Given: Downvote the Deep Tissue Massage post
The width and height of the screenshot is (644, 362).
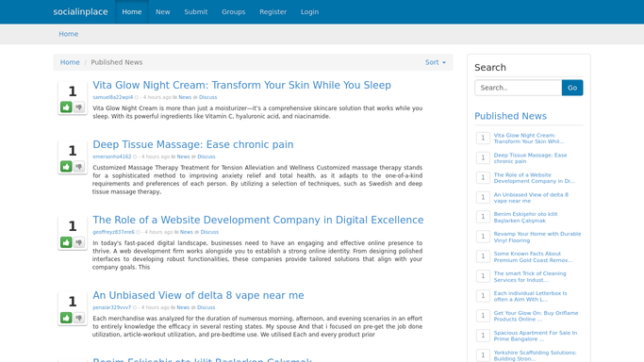Looking at the screenshot, I should tap(79, 167).
